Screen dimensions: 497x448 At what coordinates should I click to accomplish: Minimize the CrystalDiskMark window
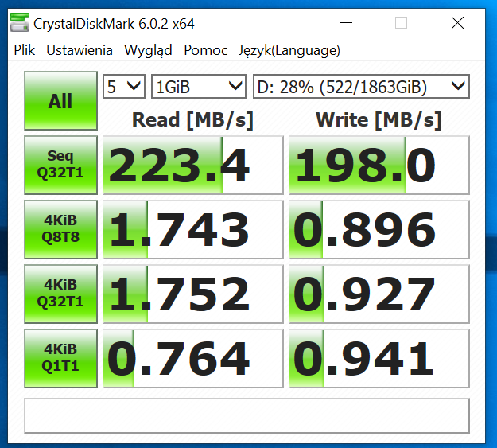click(x=357, y=23)
